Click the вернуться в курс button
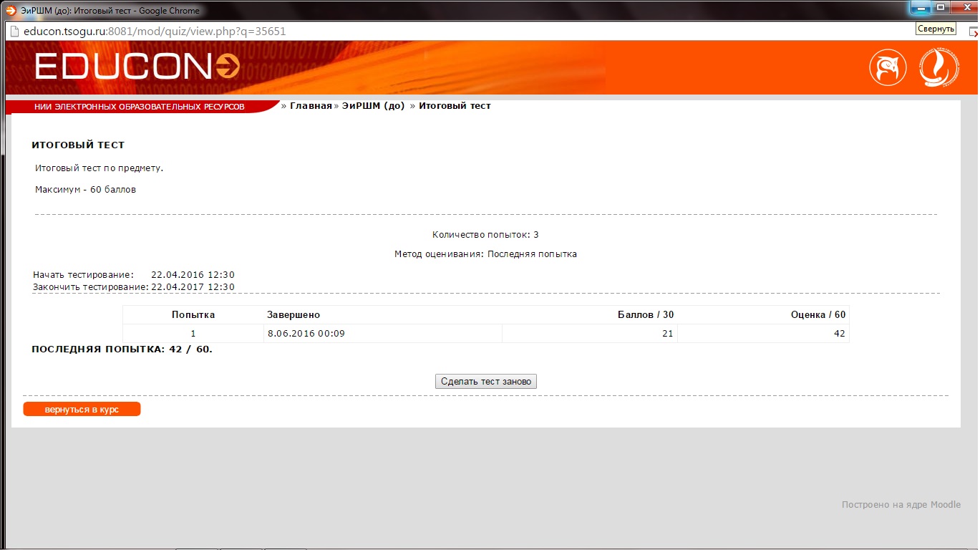Image resolution: width=980 pixels, height=550 pixels. click(x=82, y=410)
